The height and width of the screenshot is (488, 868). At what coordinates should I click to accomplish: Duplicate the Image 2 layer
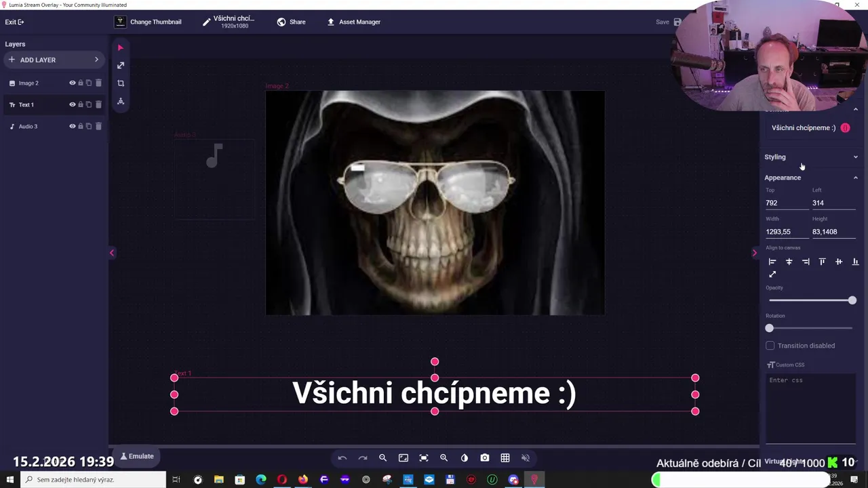click(x=89, y=83)
